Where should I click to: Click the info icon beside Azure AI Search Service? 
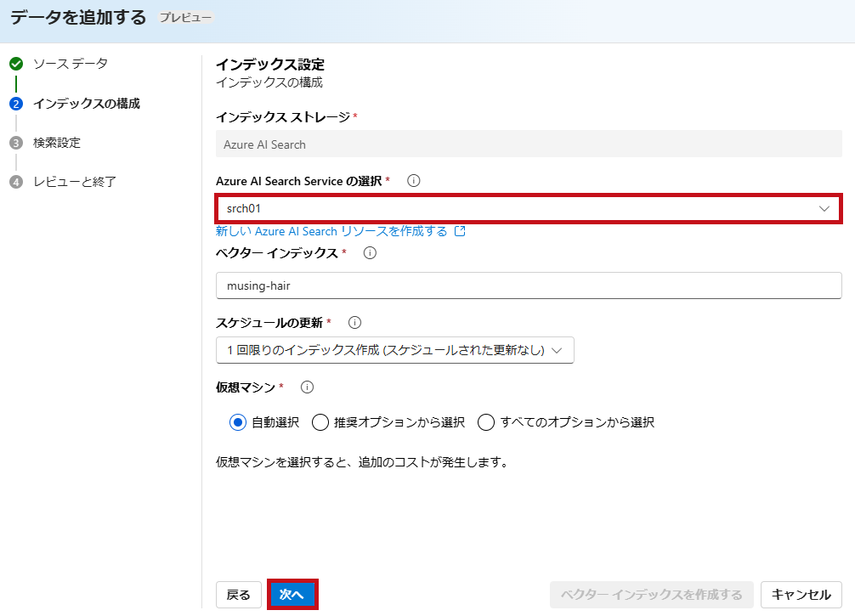[413, 180]
